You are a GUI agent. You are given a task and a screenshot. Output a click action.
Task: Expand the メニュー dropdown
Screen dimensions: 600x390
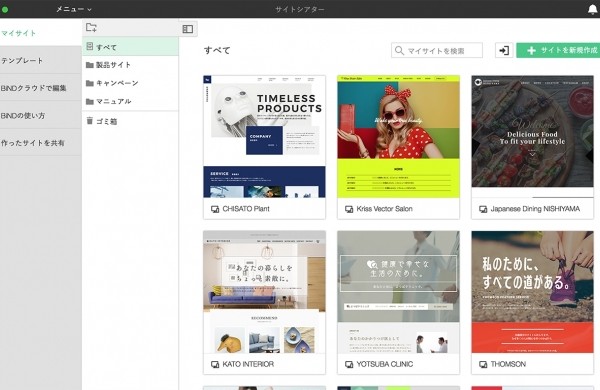74,9
